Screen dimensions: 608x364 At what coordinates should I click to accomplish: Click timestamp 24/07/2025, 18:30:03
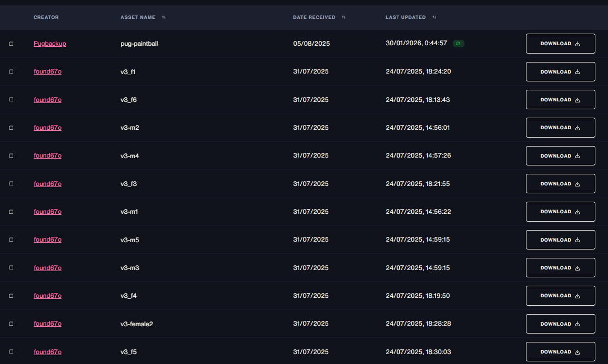coord(418,351)
